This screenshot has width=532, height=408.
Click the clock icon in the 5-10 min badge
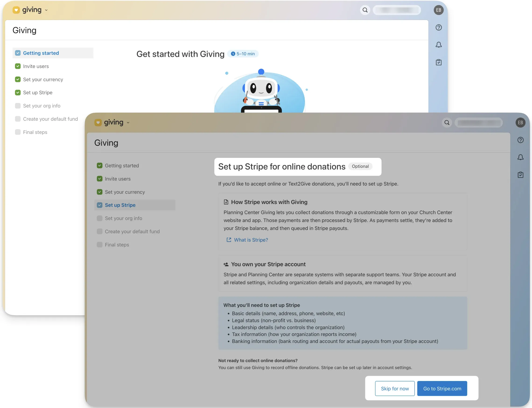pyautogui.click(x=233, y=54)
